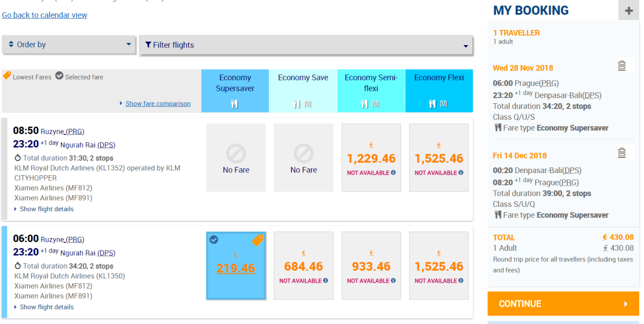Delete the Wed 28 Nov 2018 outbound flight

pos(621,66)
